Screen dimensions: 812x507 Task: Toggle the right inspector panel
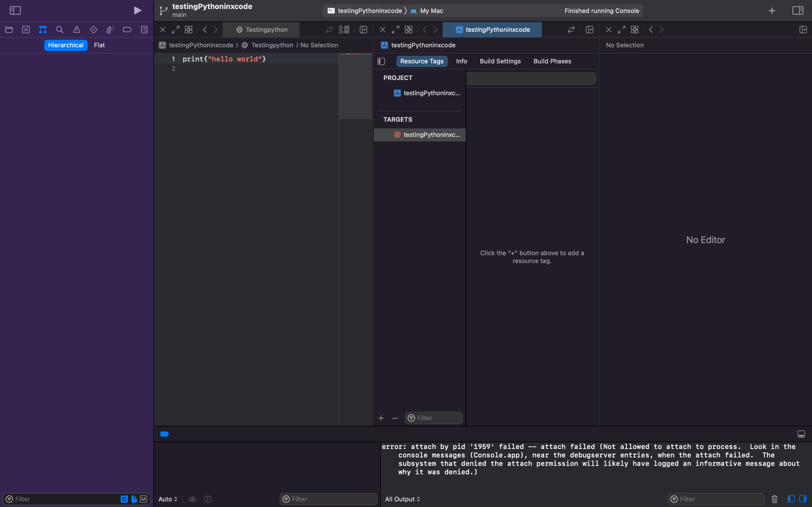pos(798,10)
